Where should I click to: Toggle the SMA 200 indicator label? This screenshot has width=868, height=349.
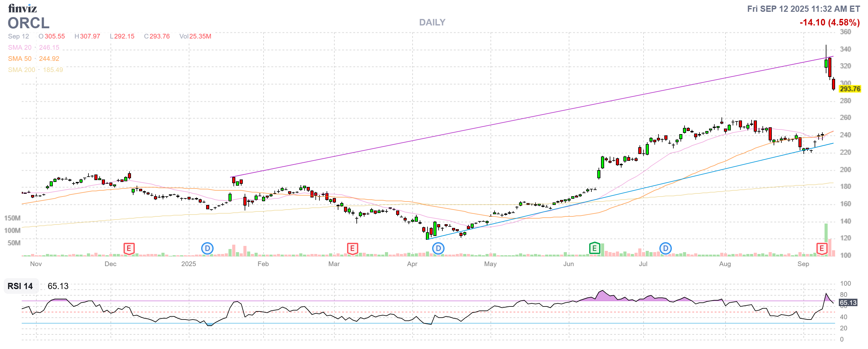point(21,70)
